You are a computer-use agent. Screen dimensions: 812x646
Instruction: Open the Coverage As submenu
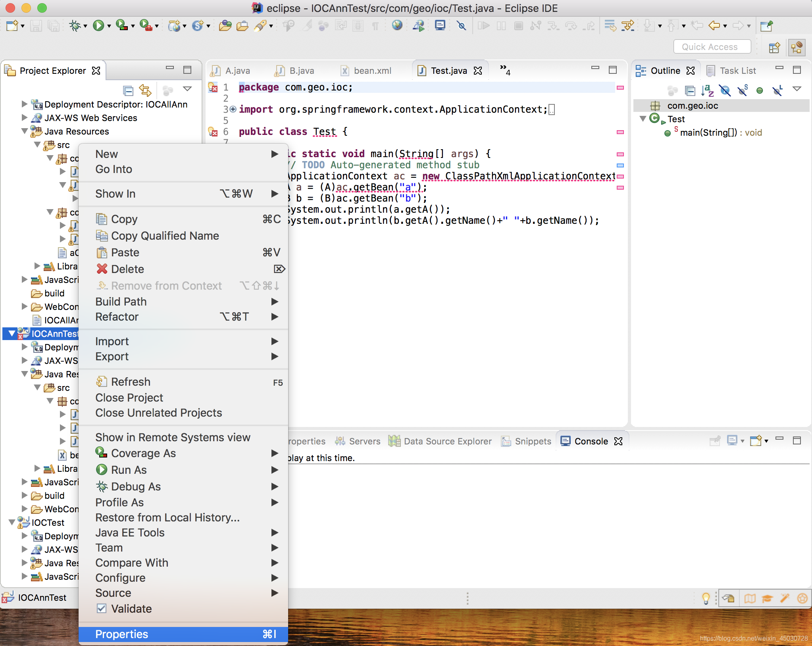point(183,453)
